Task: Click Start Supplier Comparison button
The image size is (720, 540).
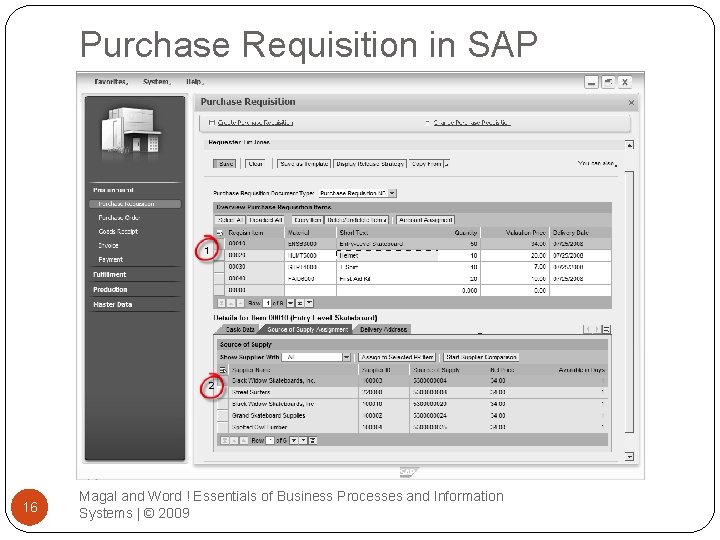Action: 481,357
